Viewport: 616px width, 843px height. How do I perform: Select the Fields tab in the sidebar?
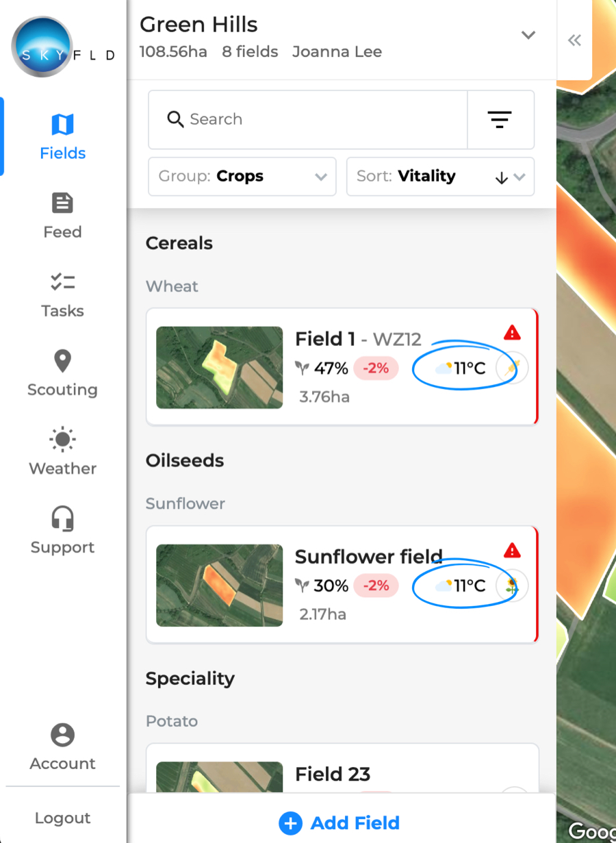click(x=62, y=137)
